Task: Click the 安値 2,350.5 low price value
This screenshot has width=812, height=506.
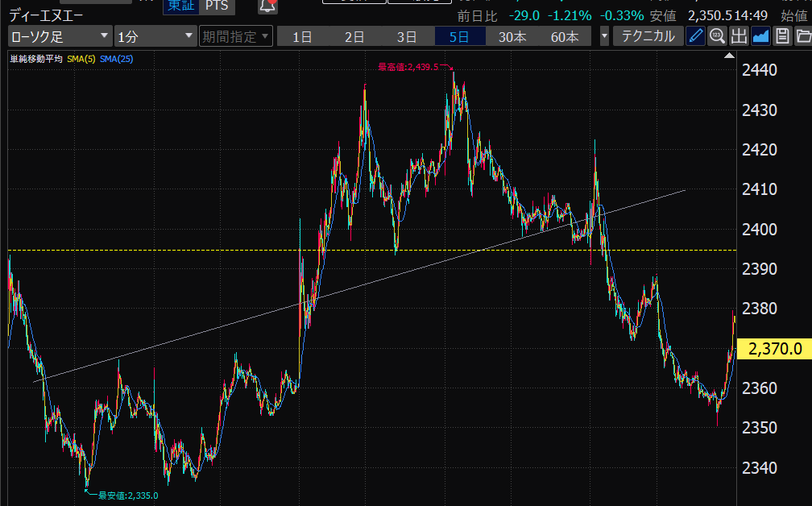Action: click(708, 15)
